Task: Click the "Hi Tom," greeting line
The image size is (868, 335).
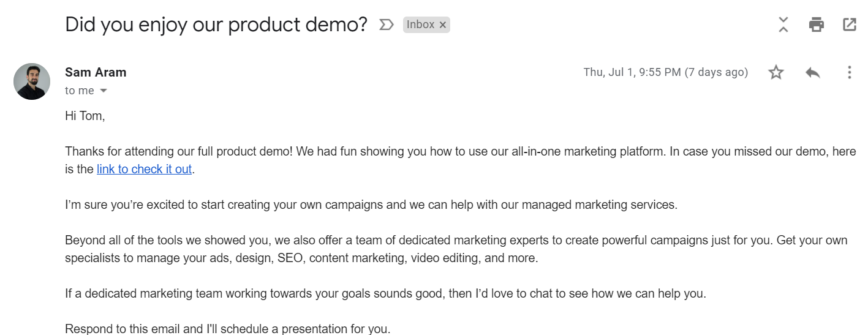Action: 85,116
